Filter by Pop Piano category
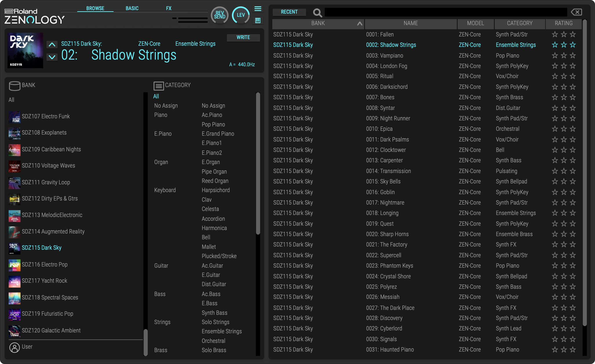 [x=213, y=124]
